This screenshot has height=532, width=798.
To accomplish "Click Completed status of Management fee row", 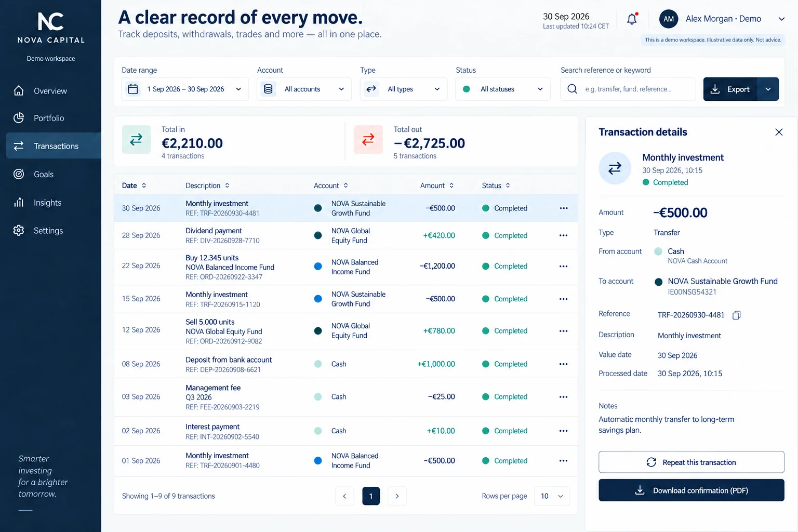I will pyautogui.click(x=504, y=397).
